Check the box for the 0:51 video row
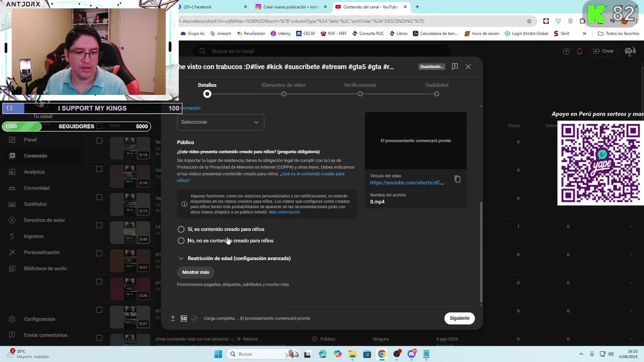The image size is (644, 362). click(99, 253)
